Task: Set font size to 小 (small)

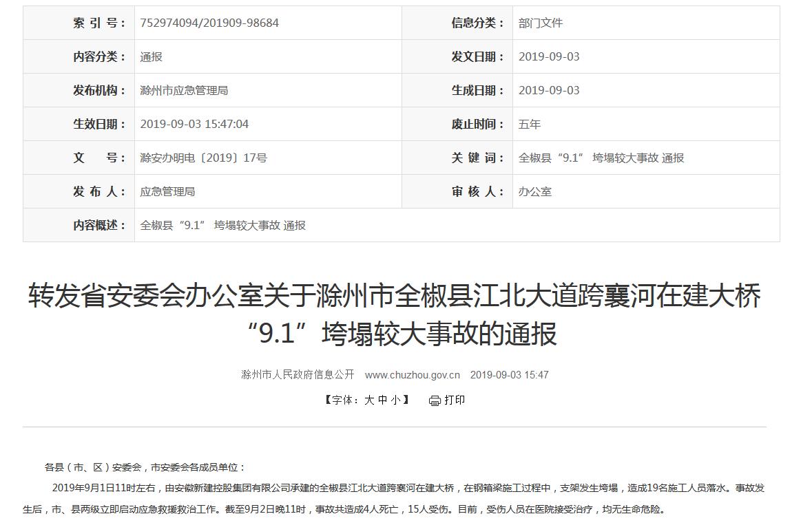Action: click(395, 400)
